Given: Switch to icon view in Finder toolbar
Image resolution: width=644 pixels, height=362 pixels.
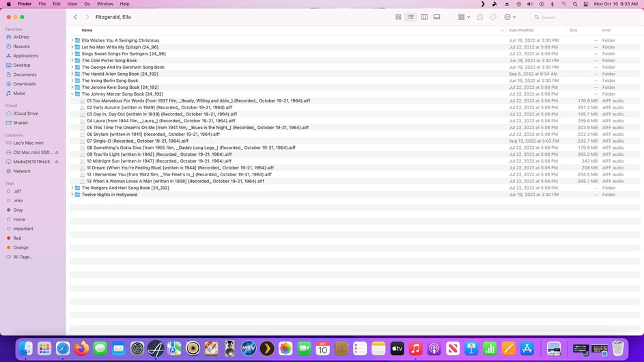Looking at the screenshot, I should pyautogui.click(x=398, y=17).
